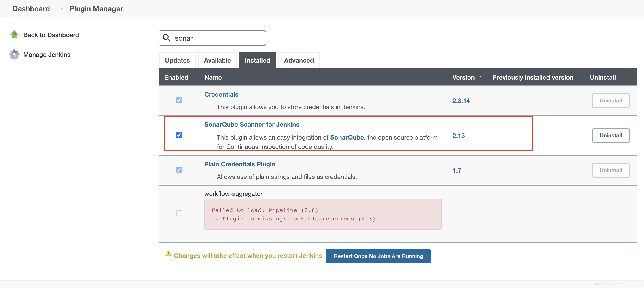The image size is (644, 288).
Task: Focus the plugin search field containing sonar
Action: [212, 38]
